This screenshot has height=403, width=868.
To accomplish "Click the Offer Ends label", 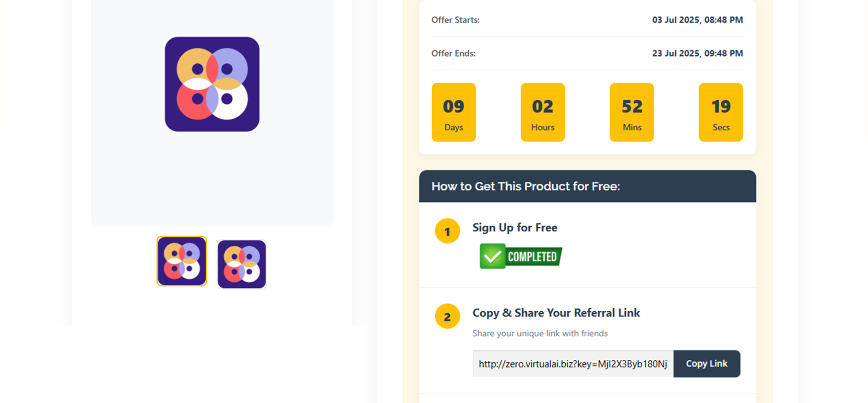I will [x=453, y=53].
